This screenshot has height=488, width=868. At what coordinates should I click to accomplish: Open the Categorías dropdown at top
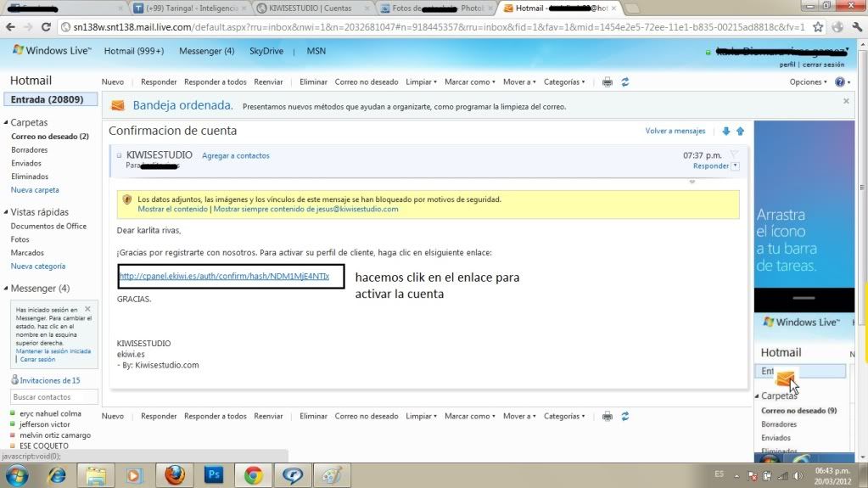pos(564,82)
